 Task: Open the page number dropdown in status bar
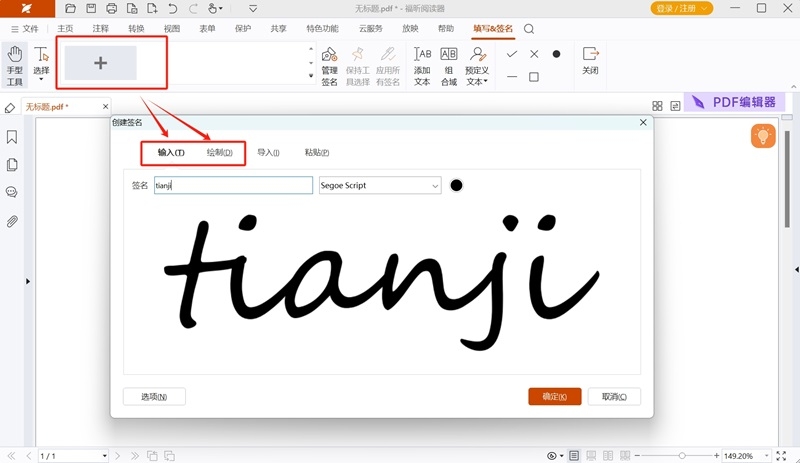(104, 456)
